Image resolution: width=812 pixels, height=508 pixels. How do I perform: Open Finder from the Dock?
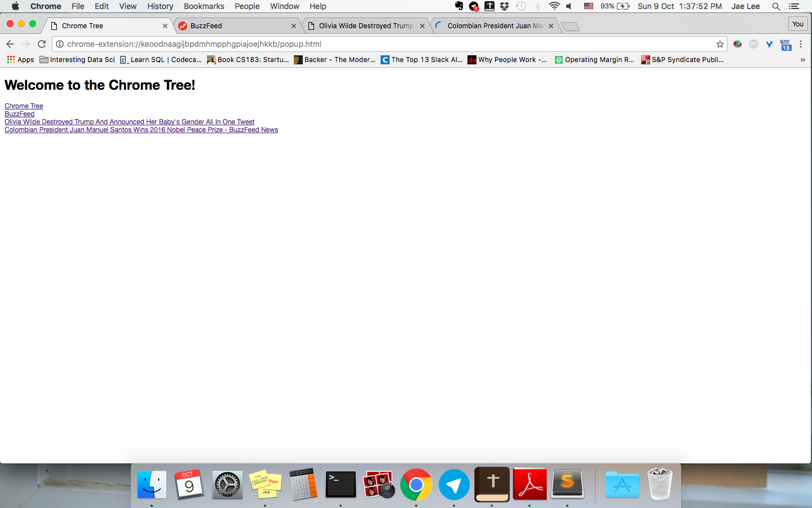click(152, 484)
